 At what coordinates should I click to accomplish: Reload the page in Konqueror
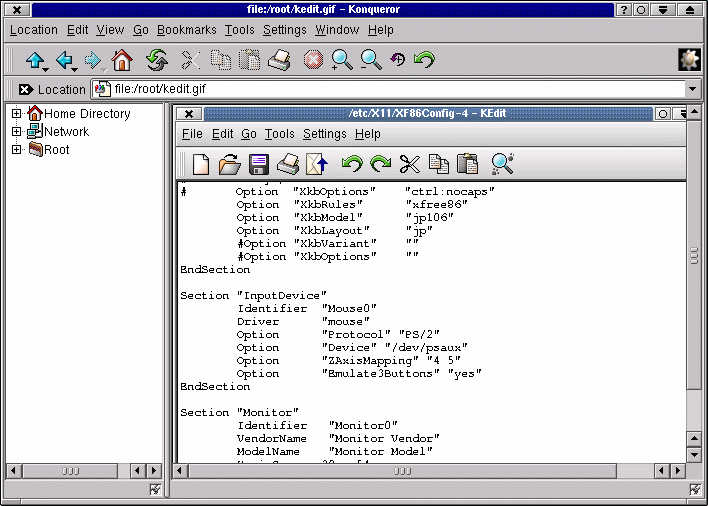click(157, 60)
